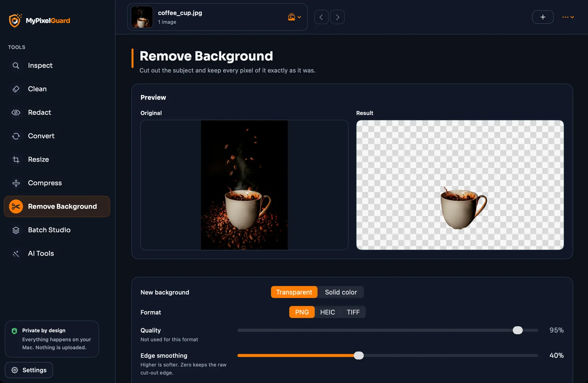Go to previous image with left chevron

coord(321,17)
